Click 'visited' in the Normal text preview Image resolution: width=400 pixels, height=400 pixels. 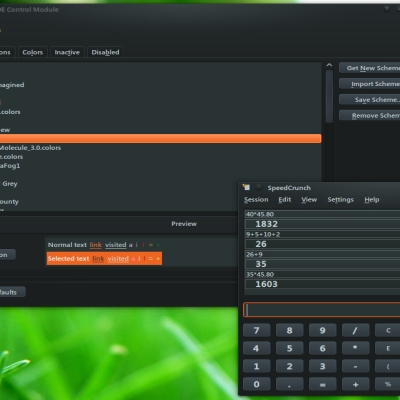[116, 245]
